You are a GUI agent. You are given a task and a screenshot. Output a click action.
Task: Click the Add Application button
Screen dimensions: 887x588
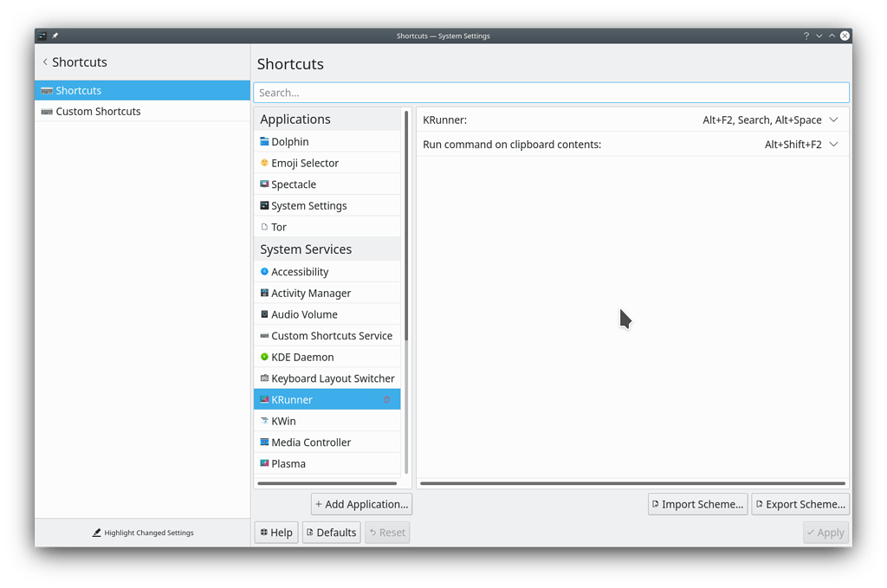pyautogui.click(x=361, y=504)
